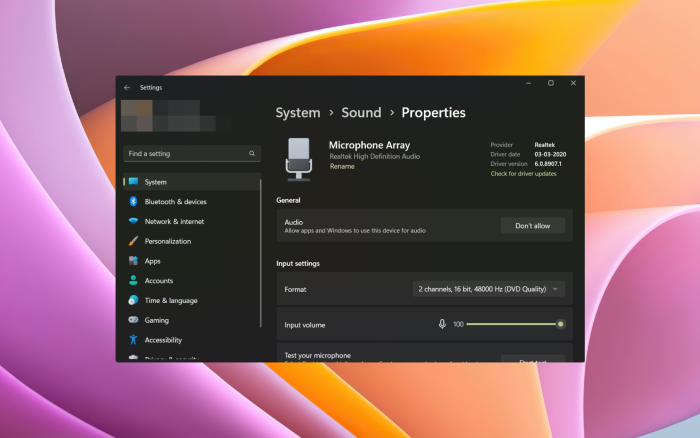700x438 pixels.
Task: Click the provider value Realtek
Action: coord(545,145)
